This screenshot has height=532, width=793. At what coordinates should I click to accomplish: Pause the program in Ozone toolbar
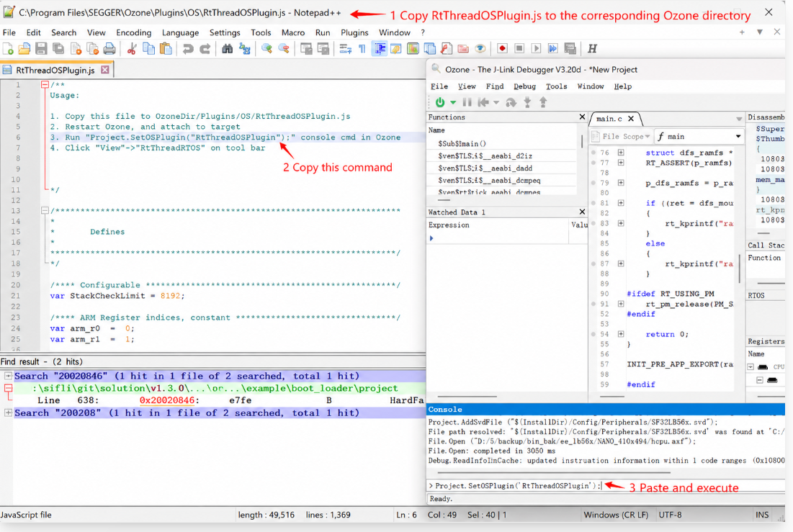click(x=467, y=102)
